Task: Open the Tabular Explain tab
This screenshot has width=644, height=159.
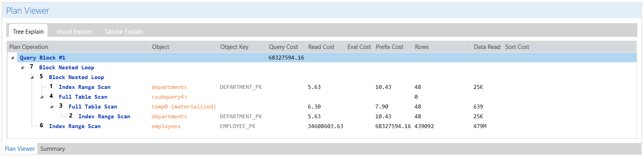Action: (124, 32)
